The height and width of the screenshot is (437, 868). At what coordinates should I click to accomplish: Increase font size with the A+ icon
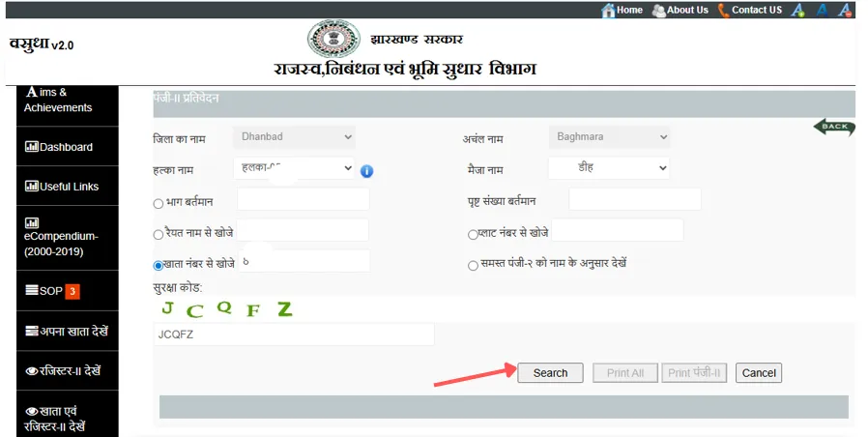pyautogui.click(x=797, y=10)
